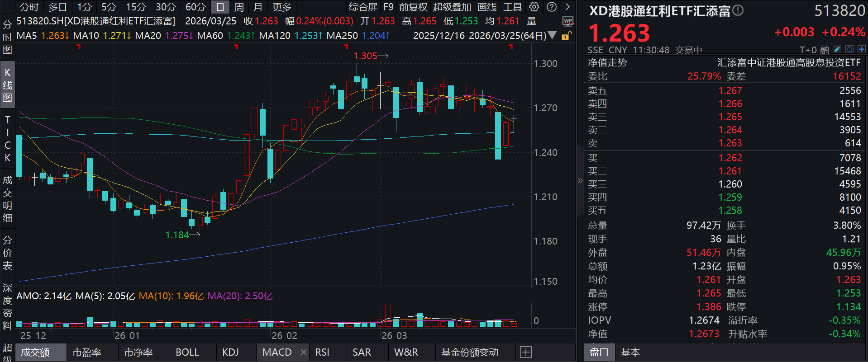868x362 pixels.
Task: Add new indicator with plus box icon
Action: pos(525,352)
